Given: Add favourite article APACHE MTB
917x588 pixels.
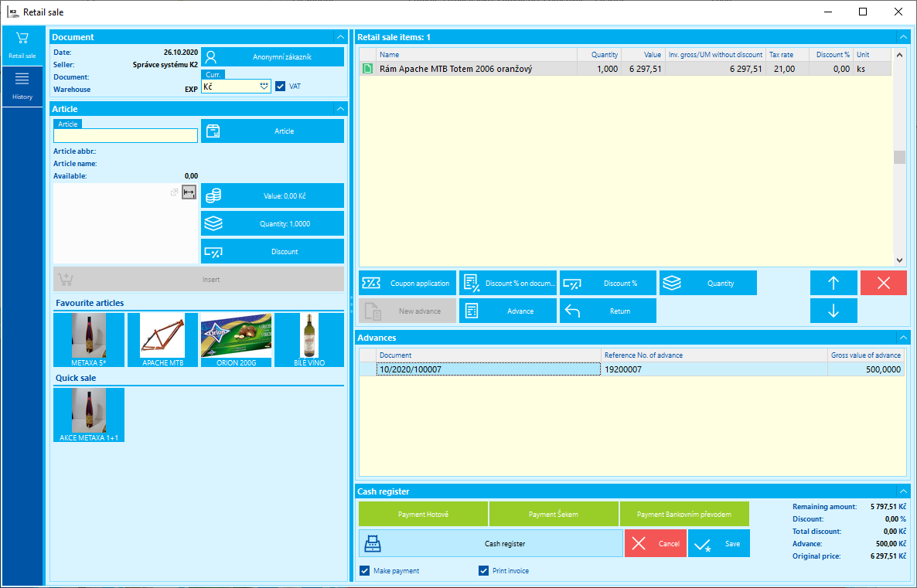Looking at the screenshot, I should click(x=162, y=340).
